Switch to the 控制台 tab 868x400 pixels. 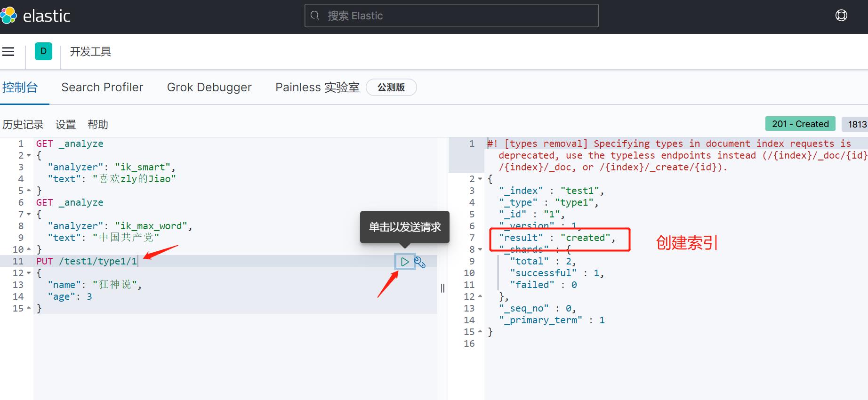click(x=20, y=87)
